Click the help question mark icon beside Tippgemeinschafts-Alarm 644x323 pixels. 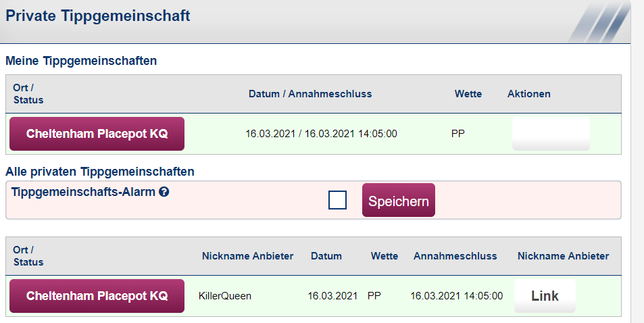coord(164,192)
